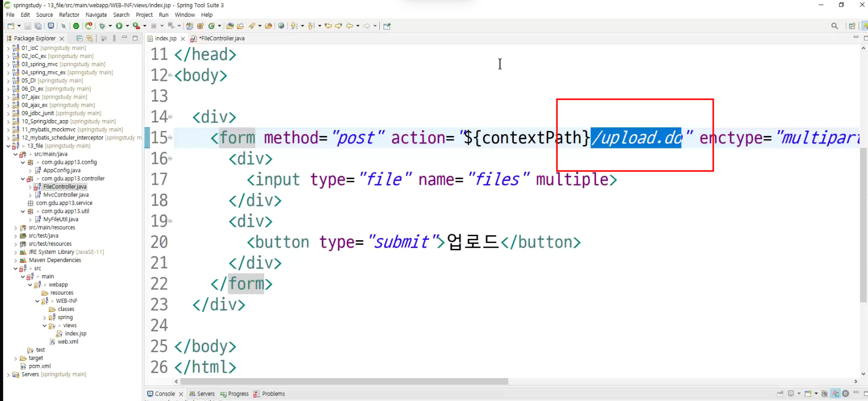
Task: Click the Open Perspective icon
Action: pyautogui.click(x=852, y=26)
